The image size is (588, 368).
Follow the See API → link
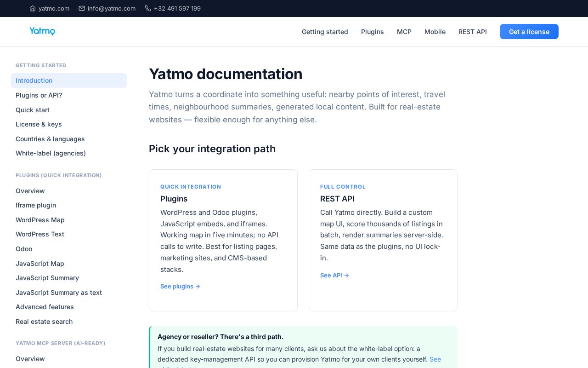tap(334, 275)
